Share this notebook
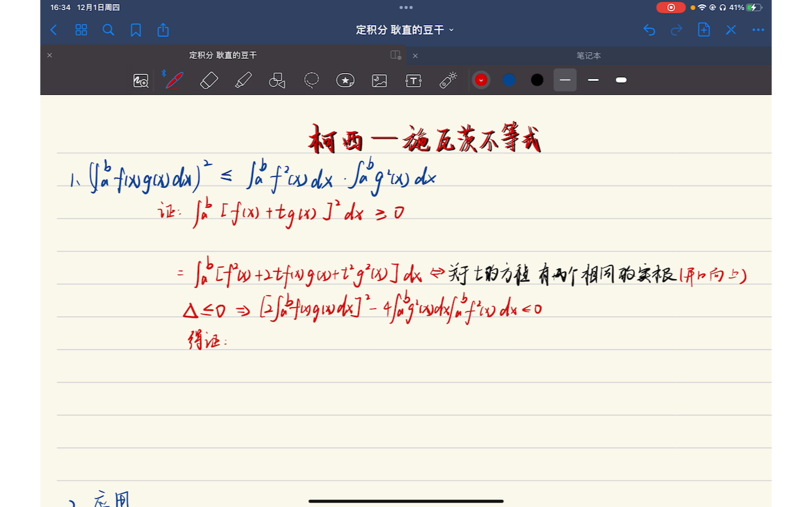Screen dimensions: 812x507 pos(162,30)
